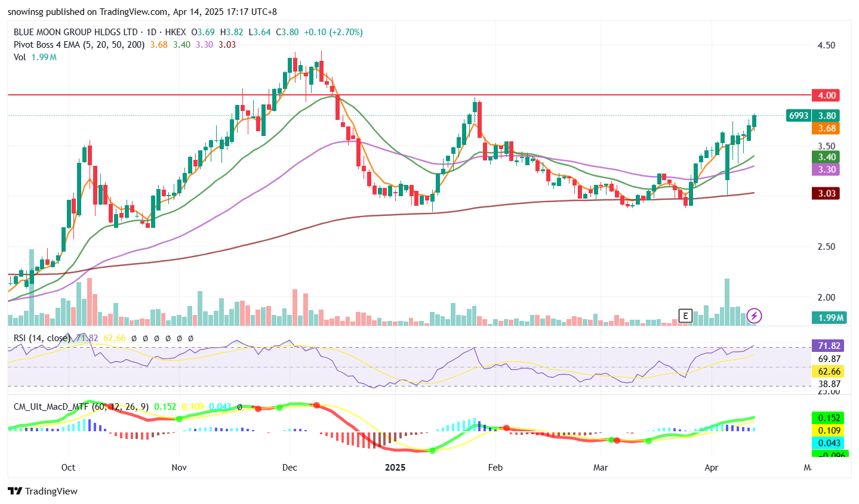
Task: Select the CM_Ult_MacD_MTF indicator legend
Action: 81,407
